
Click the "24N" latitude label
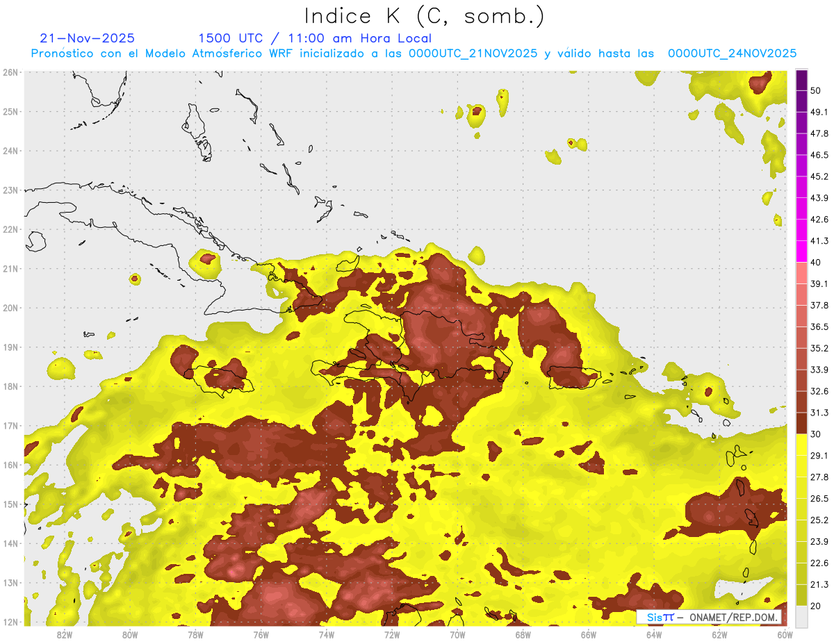12,151
